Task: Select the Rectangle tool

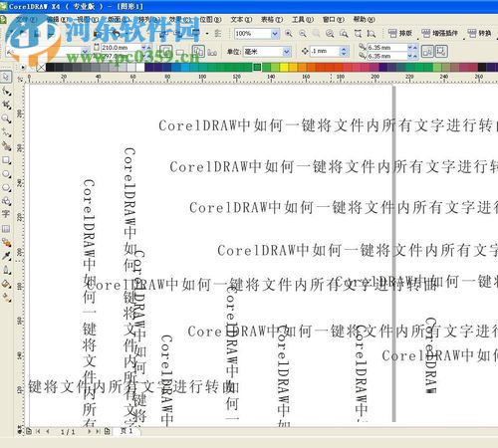Action: point(6,160)
